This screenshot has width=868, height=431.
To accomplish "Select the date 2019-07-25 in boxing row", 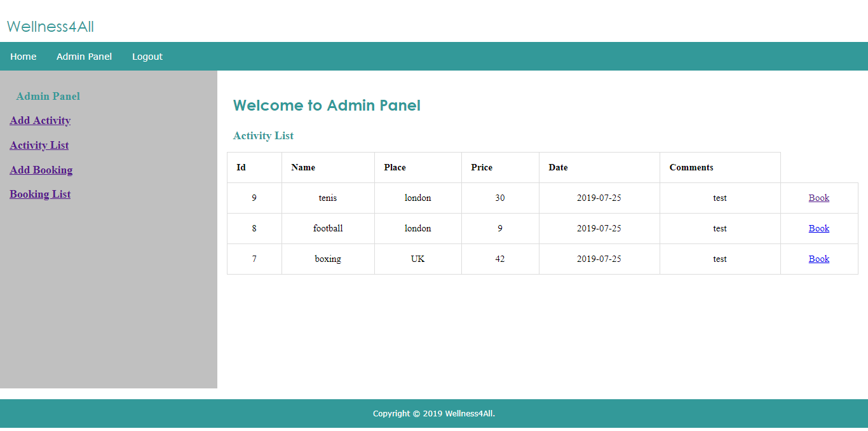I will (599, 259).
